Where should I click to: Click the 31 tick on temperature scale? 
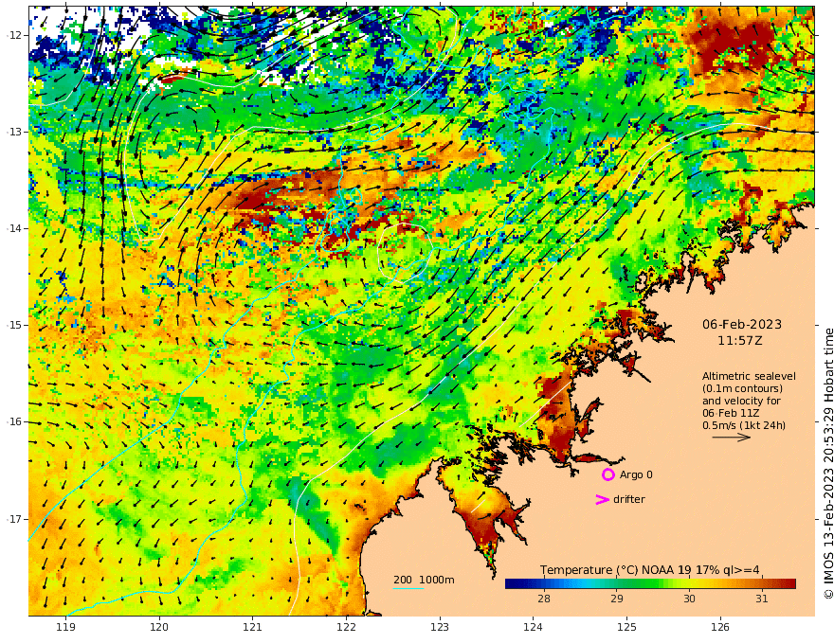click(x=762, y=599)
